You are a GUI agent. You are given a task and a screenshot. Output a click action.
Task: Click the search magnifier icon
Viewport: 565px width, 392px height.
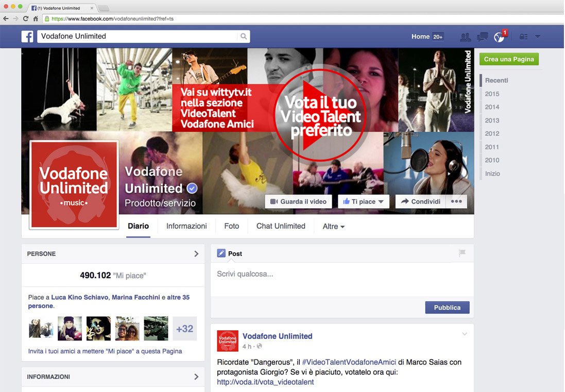click(244, 37)
